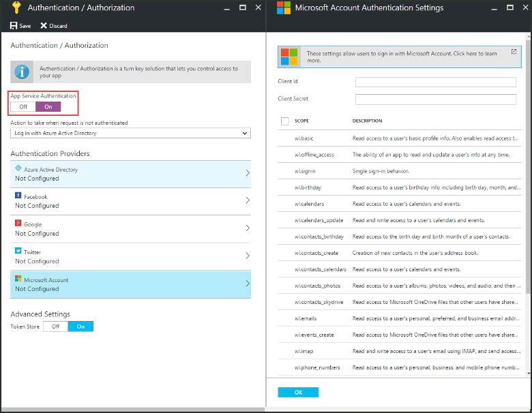Click the Google provider icon
The width and height of the screenshot is (532, 413).
tap(18, 223)
